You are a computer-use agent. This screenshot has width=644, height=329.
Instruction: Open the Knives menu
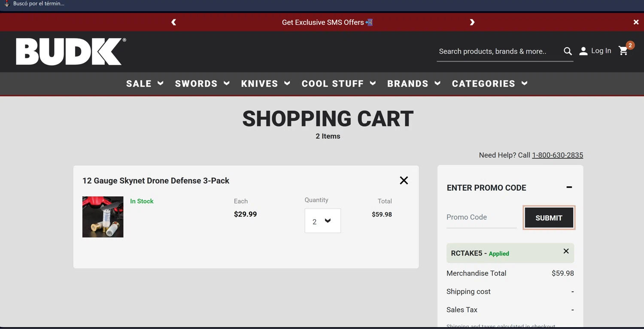click(266, 84)
